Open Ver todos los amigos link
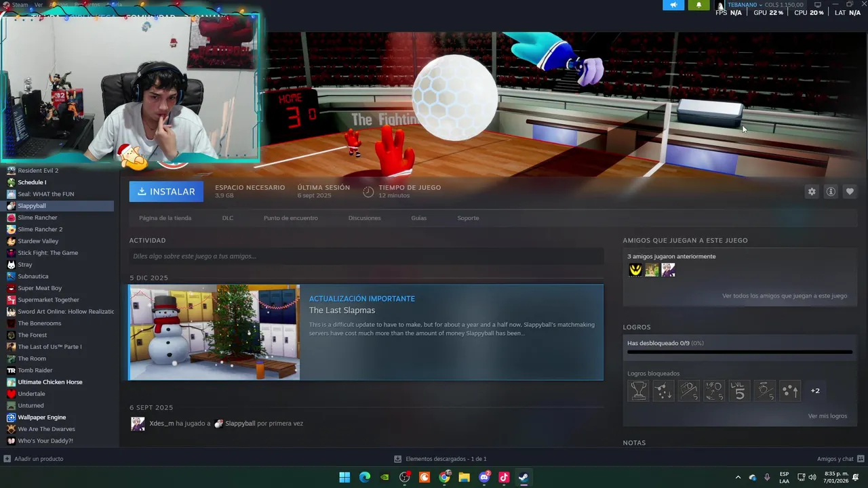The height and width of the screenshot is (488, 868). pyautogui.click(x=785, y=296)
